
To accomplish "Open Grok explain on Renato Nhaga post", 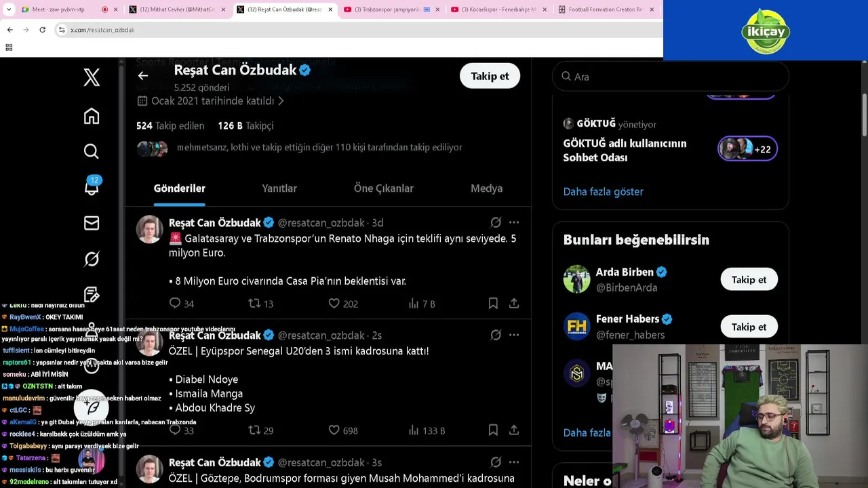I will (x=496, y=222).
